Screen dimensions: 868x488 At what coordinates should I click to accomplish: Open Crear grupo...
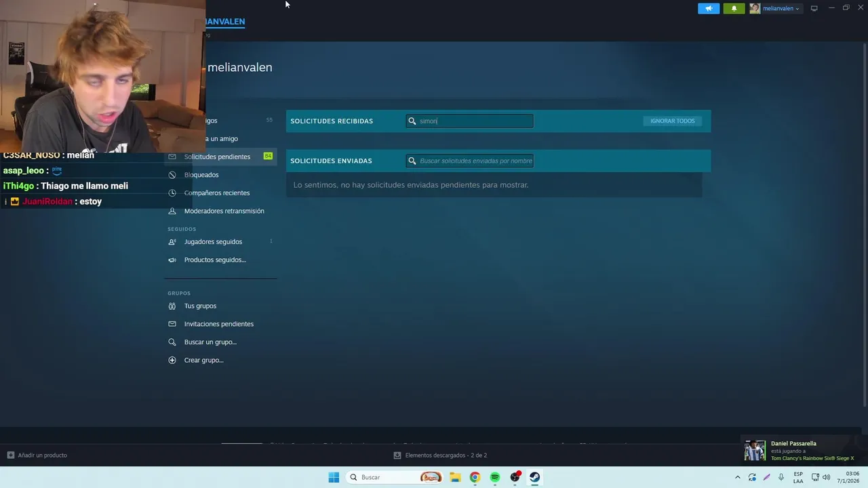(203, 360)
